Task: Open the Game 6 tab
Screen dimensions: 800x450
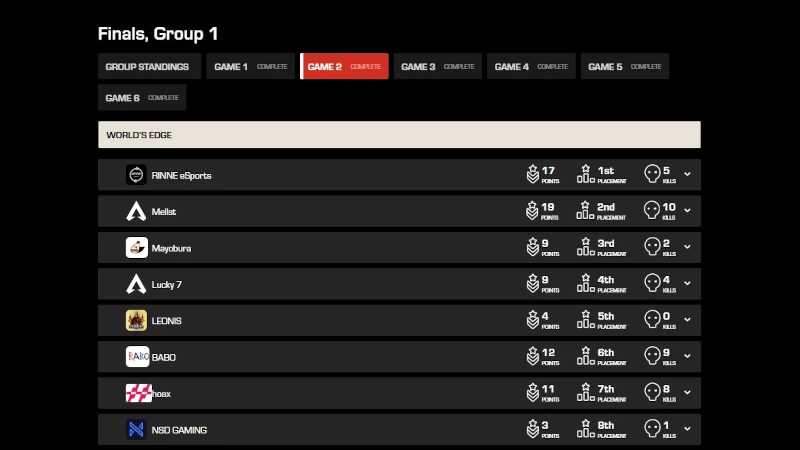Action: (142, 97)
